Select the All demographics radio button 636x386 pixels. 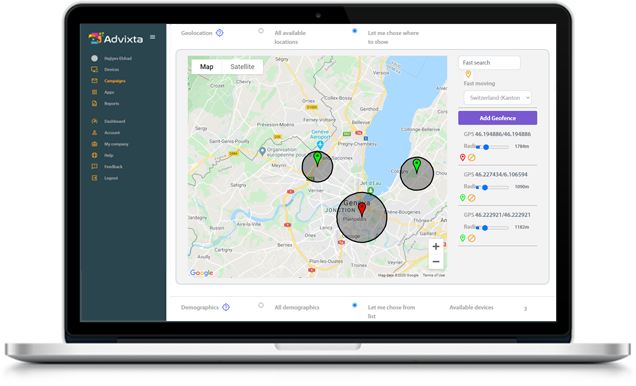click(x=261, y=305)
